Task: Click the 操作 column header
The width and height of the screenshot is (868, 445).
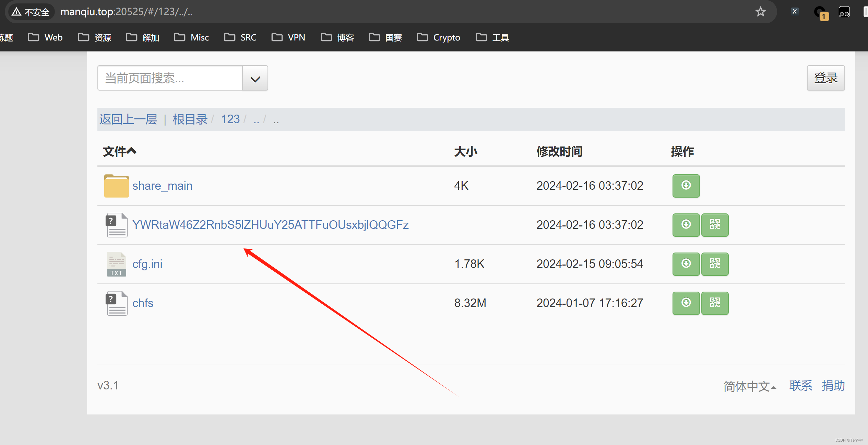Action: tap(682, 151)
